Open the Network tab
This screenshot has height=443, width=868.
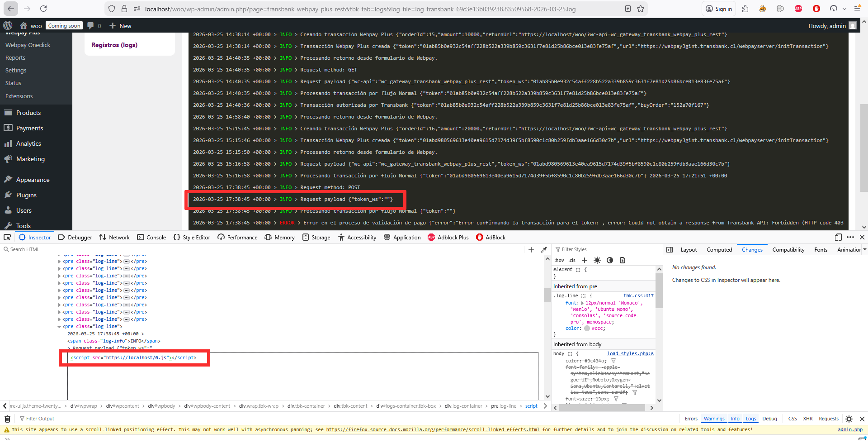[x=114, y=237]
